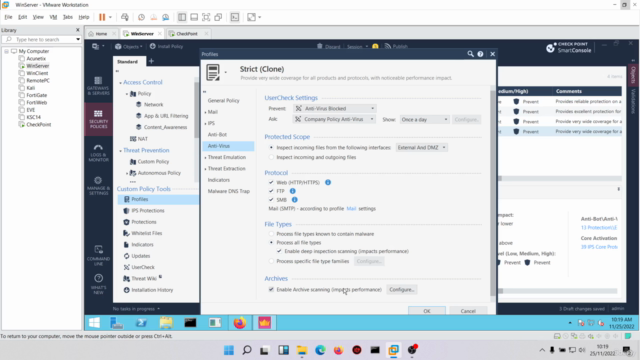Select Anti-Bot in profile navigation

tap(217, 134)
